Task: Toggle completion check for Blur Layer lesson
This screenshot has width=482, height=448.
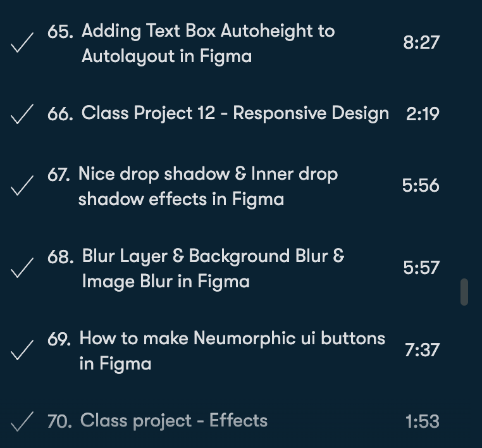Action: 23,268
